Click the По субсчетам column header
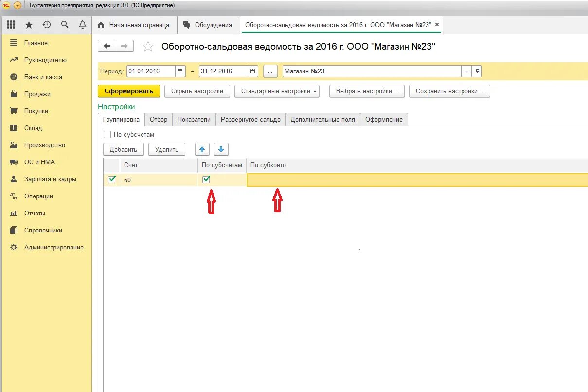Viewport: 588px width, 392px height. click(x=222, y=165)
